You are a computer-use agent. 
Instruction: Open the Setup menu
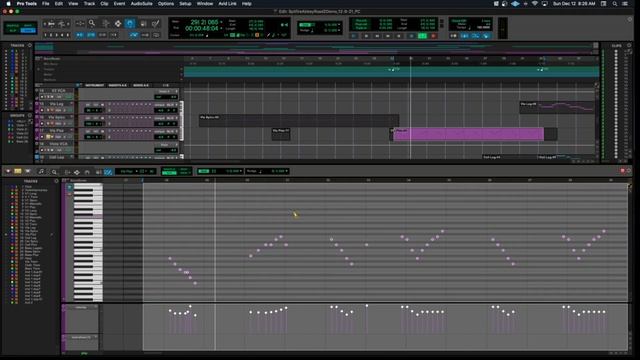[185, 4]
